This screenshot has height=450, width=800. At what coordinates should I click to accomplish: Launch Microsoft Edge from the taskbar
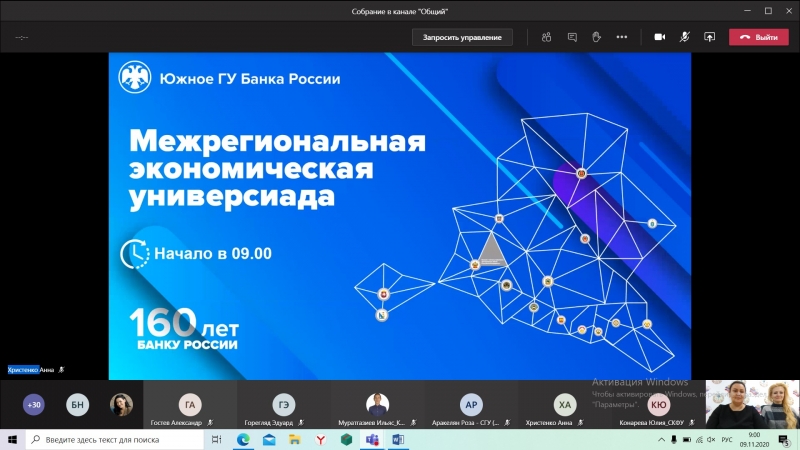pyautogui.click(x=243, y=439)
